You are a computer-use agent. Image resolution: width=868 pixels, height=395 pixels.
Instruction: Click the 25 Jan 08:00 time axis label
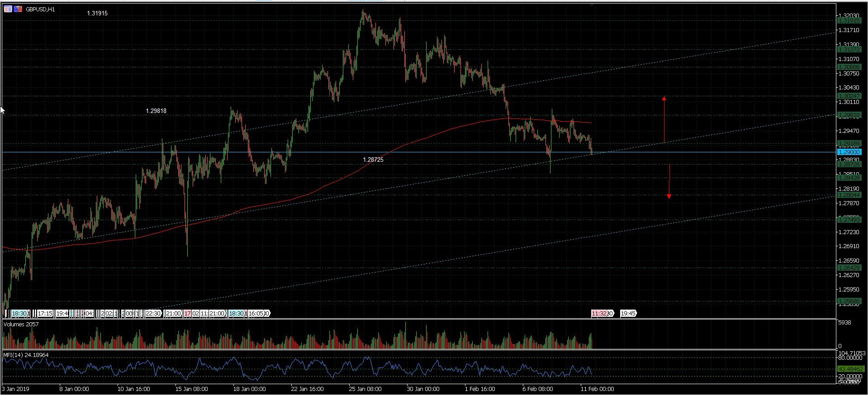365,389
